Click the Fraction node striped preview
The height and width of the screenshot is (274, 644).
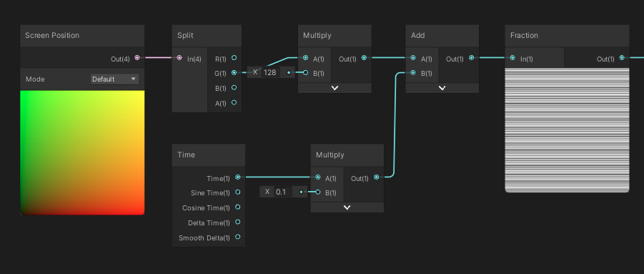pos(568,129)
